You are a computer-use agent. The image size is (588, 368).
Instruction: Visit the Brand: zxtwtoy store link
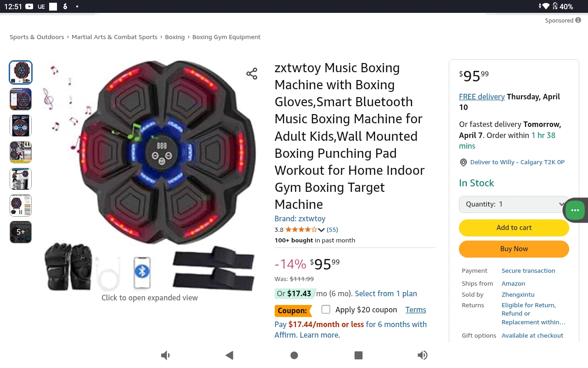coord(300,218)
